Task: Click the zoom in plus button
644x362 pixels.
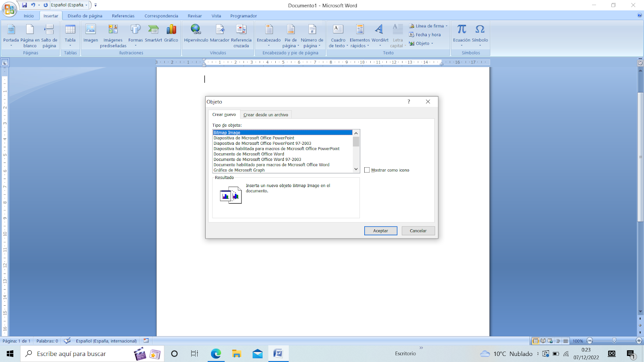Action: [x=639, y=341]
